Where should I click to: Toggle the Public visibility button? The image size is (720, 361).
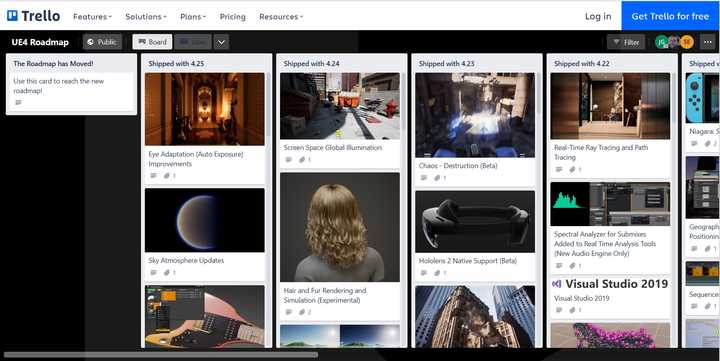point(102,42)
